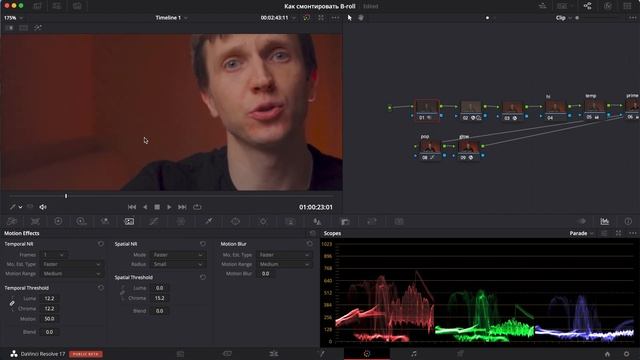Open the Blur palette

[317, 221]
